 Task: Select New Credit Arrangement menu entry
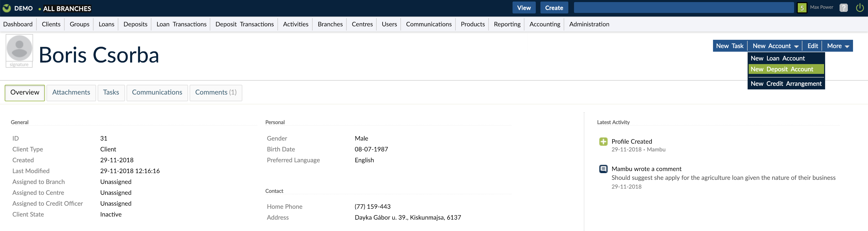point(786,84)
